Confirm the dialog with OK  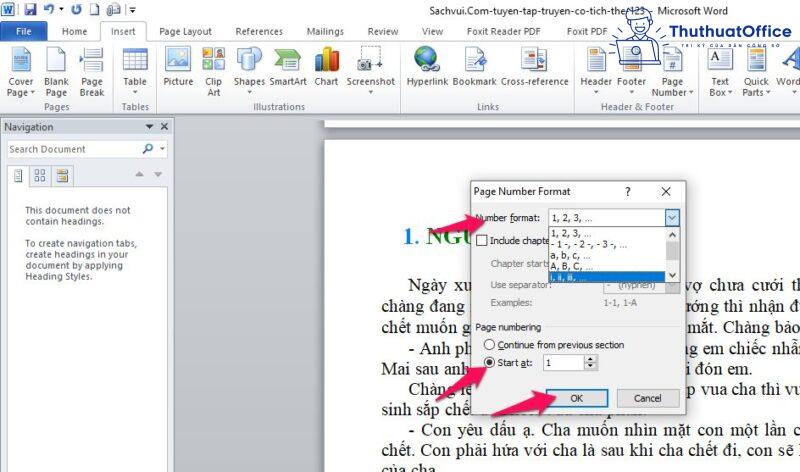(x=577, y=398)
